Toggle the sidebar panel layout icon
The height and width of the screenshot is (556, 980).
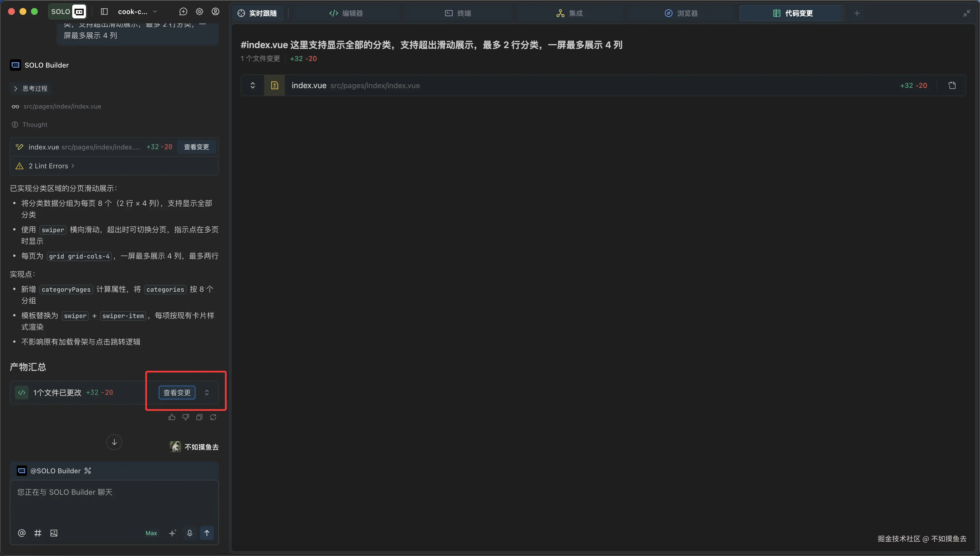[104, 12]
